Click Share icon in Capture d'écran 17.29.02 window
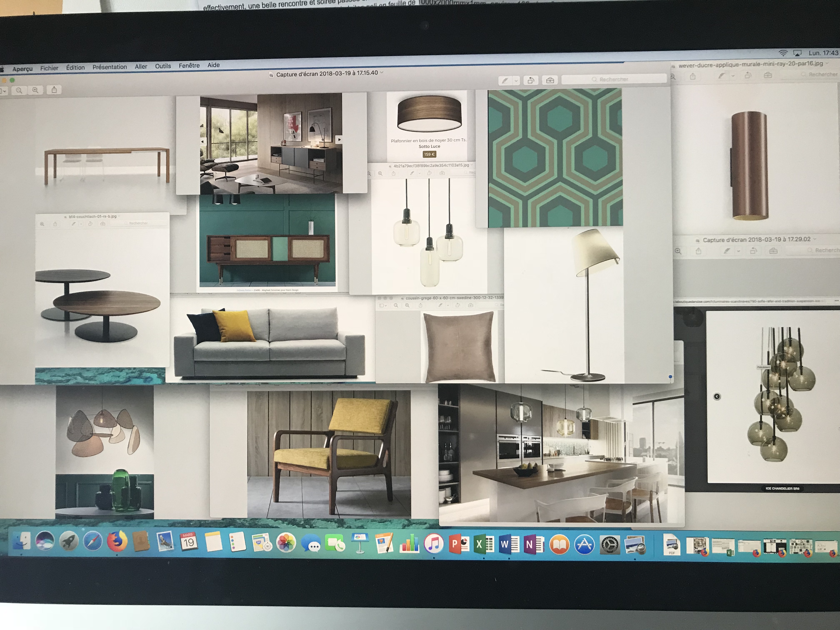The width and height of the screenshot is (840, 630). click(698, 251)
